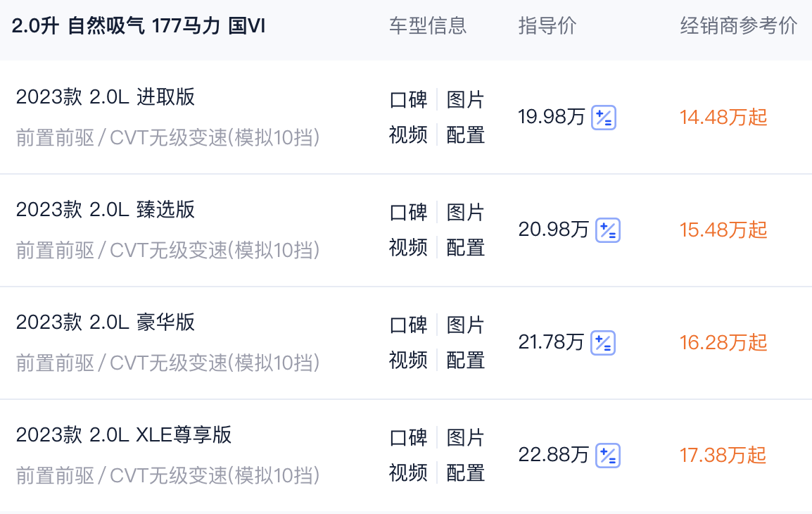Open the 2023款 2.0L 豪华版 model
This screenshot has width=812, height=514.
pos(106,322)
